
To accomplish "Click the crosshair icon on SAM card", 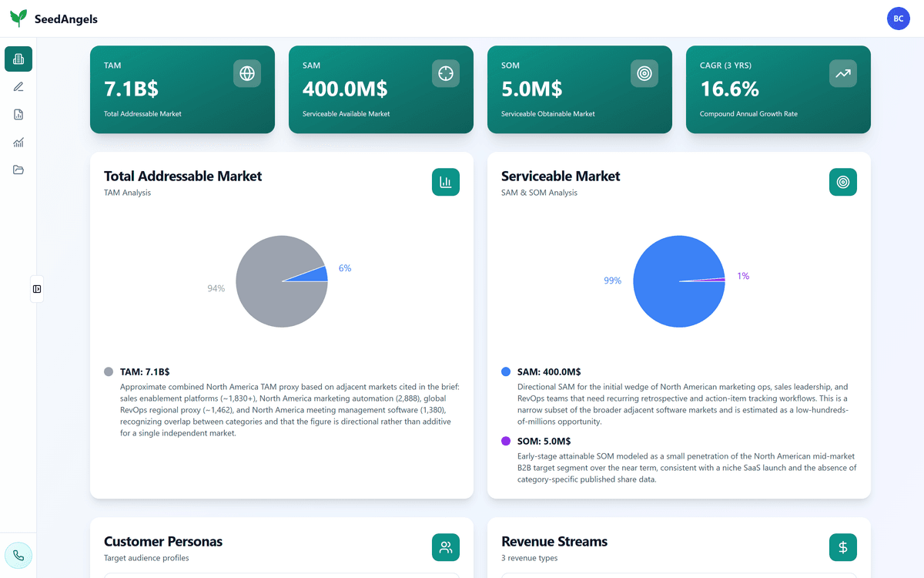I will pyautogui.click(x=446, y=73).
